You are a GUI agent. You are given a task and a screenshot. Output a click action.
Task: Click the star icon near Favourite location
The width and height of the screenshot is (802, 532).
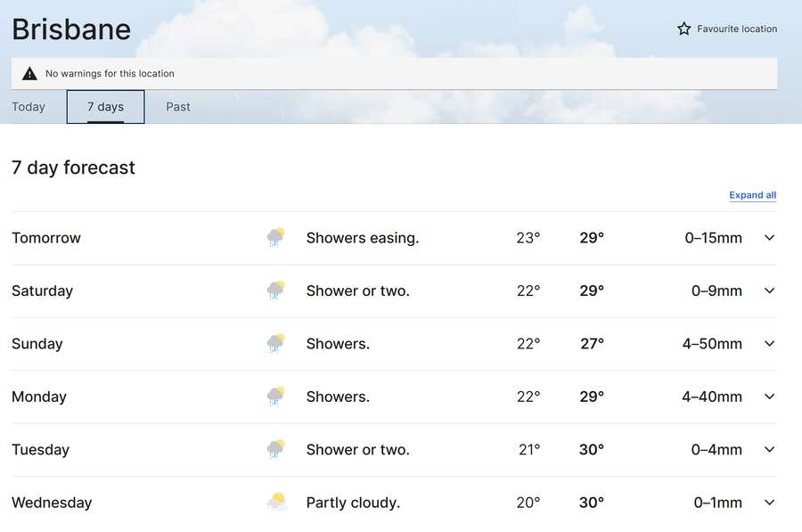tap(683, 28)
